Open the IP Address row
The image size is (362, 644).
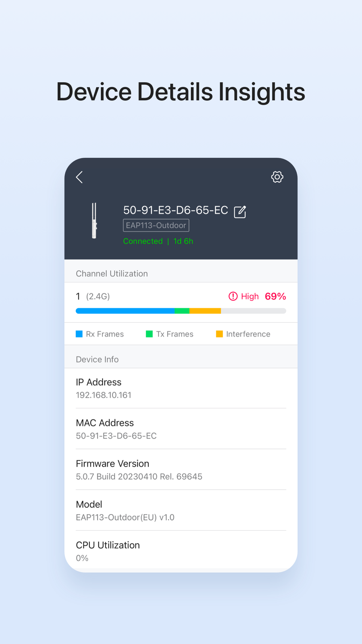click(181, 388)
